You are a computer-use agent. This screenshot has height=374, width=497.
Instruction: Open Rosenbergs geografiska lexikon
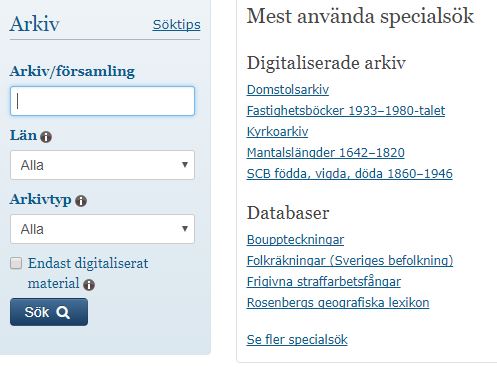coord(338,303)
